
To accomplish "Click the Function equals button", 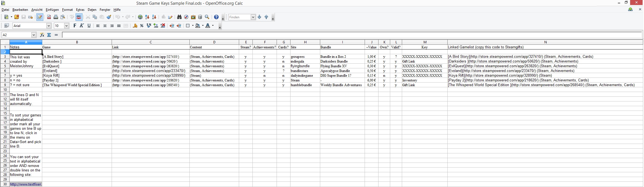I will (56, 35).
